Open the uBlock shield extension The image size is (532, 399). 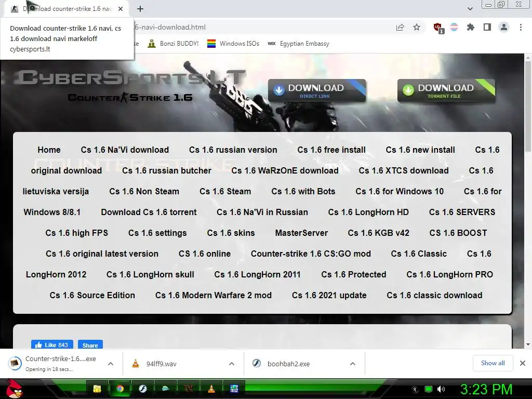tap(438, 28)
